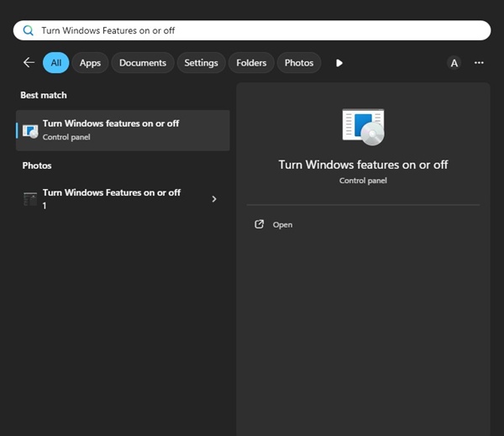
Task: Click the Open external-link icon
Action: [259, 224]
